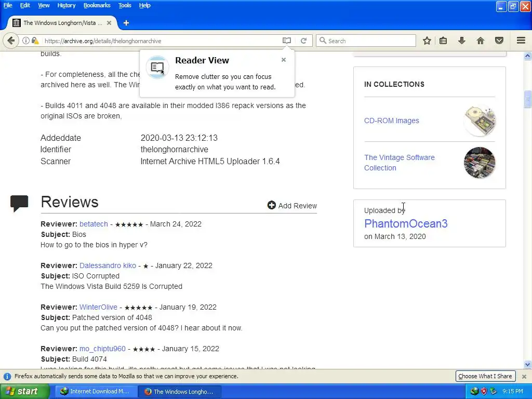
Task: Go to the Firefox home page
Action: pos(481,41)
